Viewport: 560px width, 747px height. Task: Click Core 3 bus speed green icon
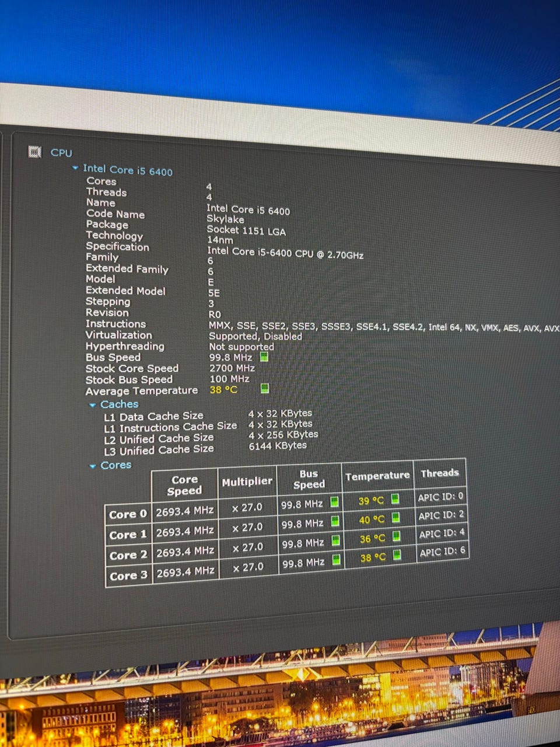[336, 560]
